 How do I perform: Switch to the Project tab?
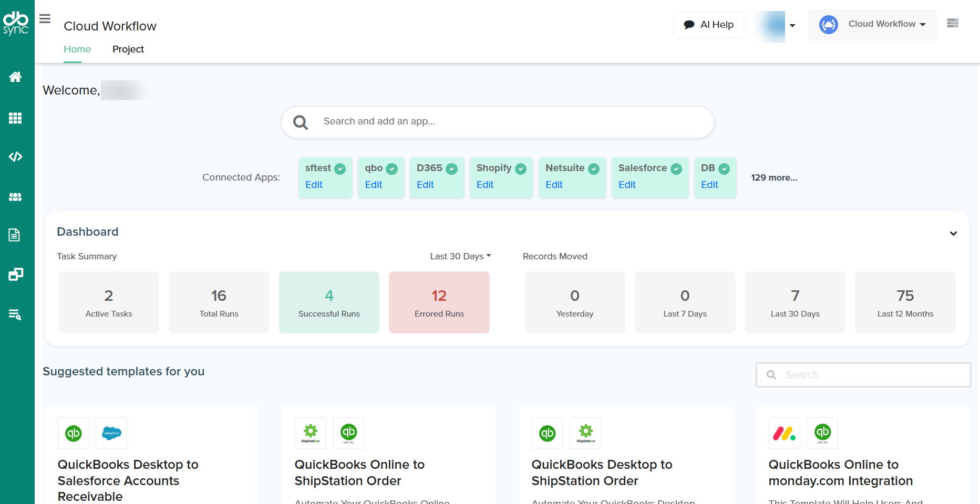pyautogui.click(x=128, y=49)
